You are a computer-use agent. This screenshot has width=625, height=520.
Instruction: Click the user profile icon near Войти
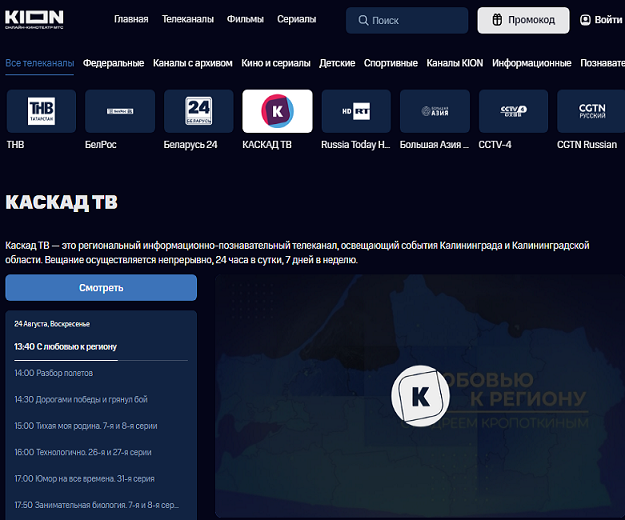point(585,20)
